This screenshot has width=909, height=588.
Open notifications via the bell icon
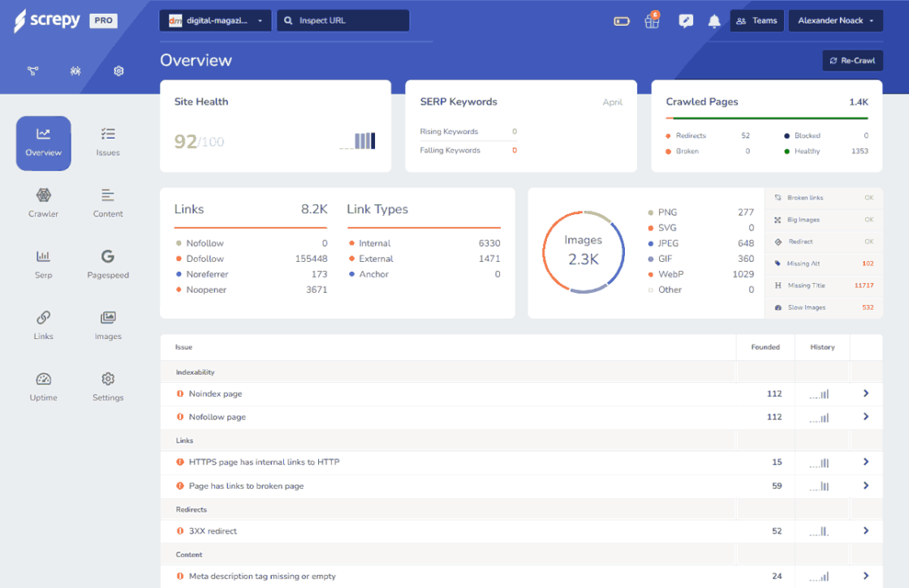pos(713,20)
